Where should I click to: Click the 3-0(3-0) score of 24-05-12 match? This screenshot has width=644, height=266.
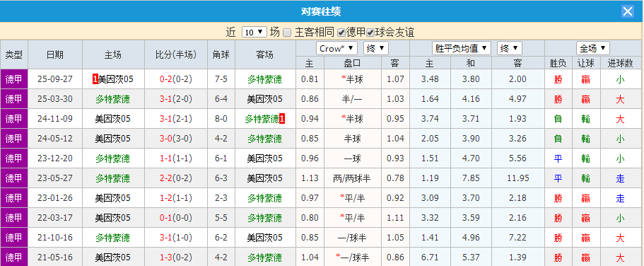click(x=176, y=139)
